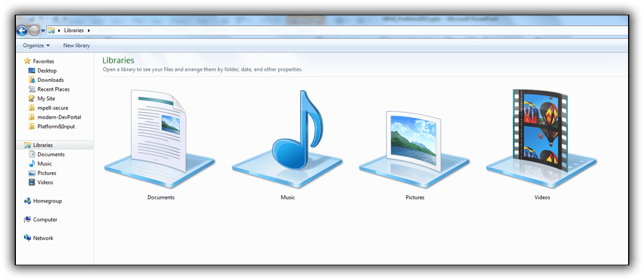This screenshot has height=280, width=644.
Task: Click the Forward navigation arrow
Action: (34, 31)
